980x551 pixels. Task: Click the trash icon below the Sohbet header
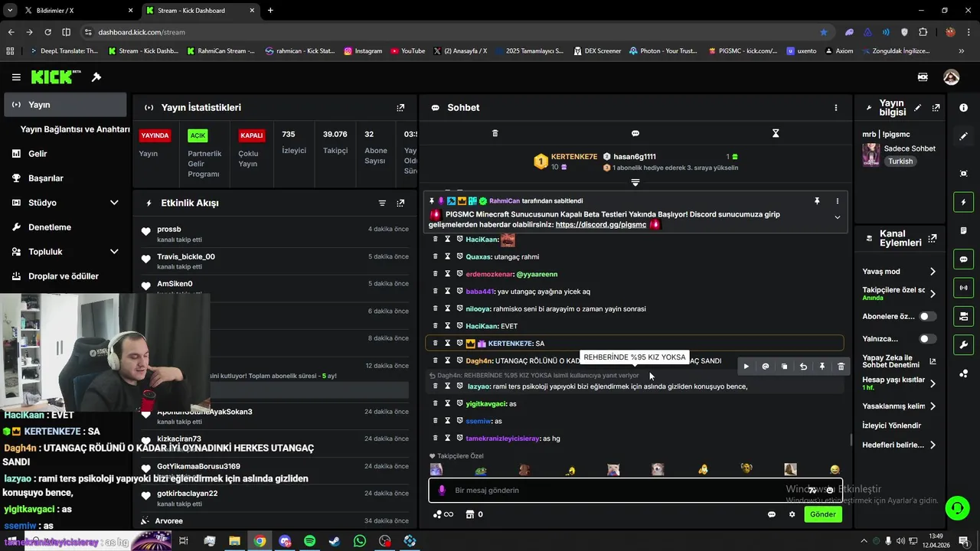coord(495,133)
